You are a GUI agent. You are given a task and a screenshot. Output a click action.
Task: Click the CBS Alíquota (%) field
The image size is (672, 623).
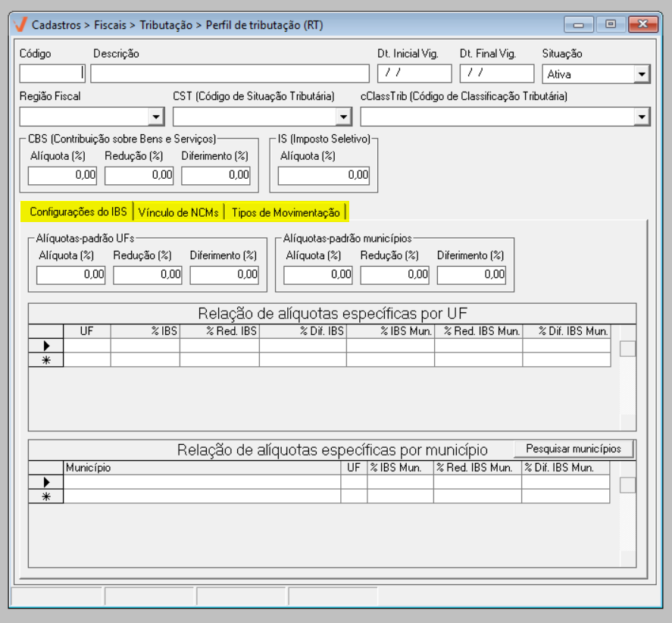pyautogui.click(x=63, y=175)
